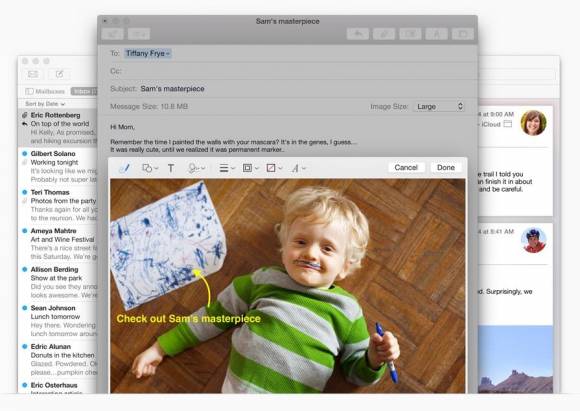Select the Sketch pen tool
Image resolution: width=580 pixels, height=411 pixels.
pyautogui.click(x=125, y=168)
